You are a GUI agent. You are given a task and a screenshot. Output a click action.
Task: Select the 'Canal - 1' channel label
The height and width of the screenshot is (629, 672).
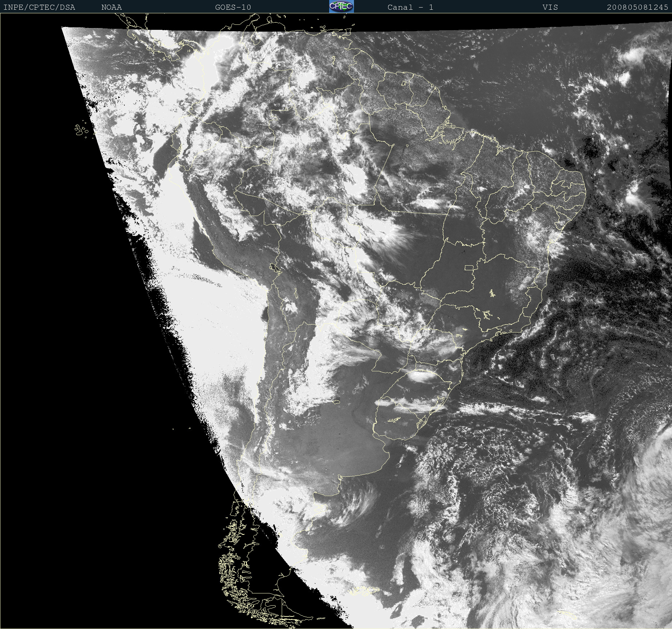pyautogui.click(x=410, y=7)
